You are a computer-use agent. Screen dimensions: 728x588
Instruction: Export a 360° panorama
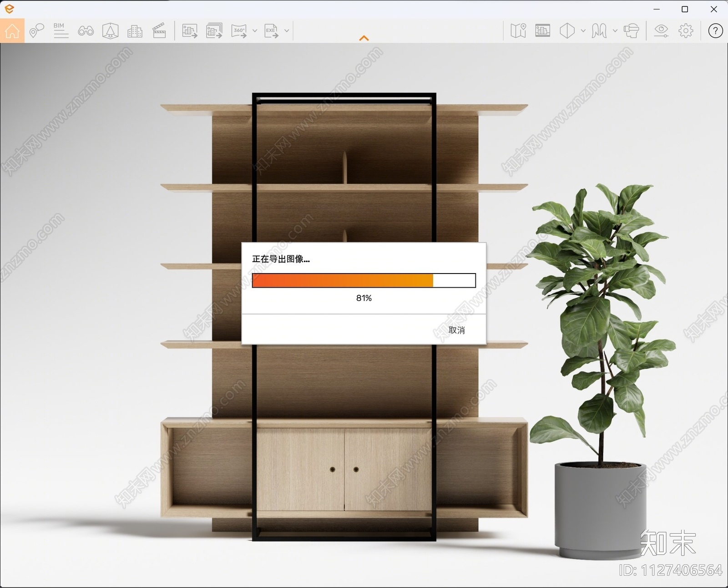[x=239, y=31]
